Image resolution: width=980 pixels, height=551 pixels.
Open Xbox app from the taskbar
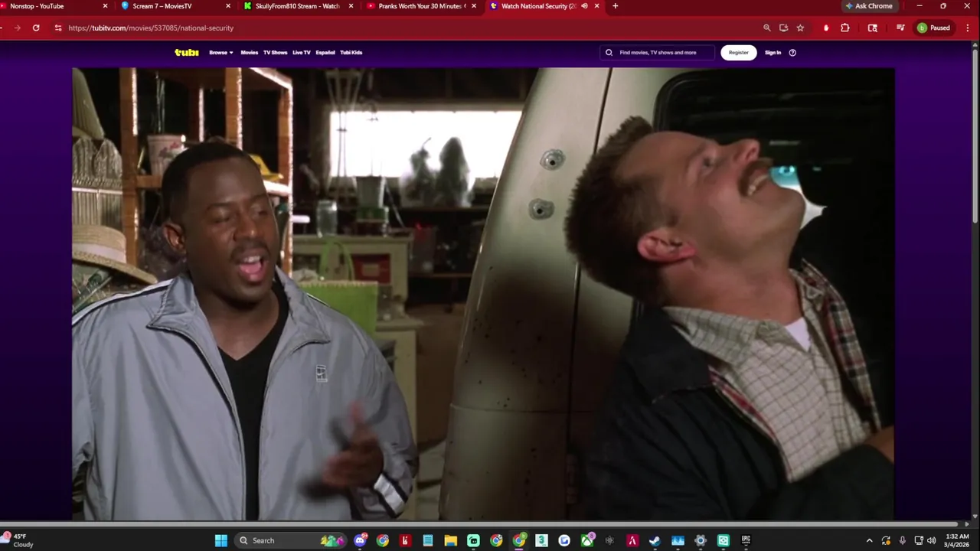[587, 541]
